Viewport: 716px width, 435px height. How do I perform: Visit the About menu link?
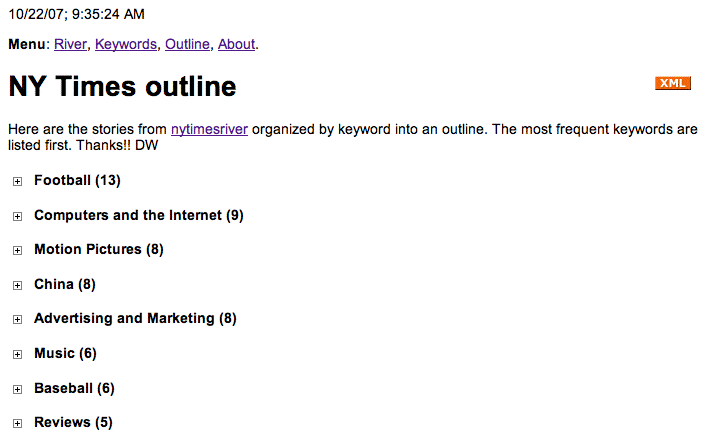tap(237, 44)
